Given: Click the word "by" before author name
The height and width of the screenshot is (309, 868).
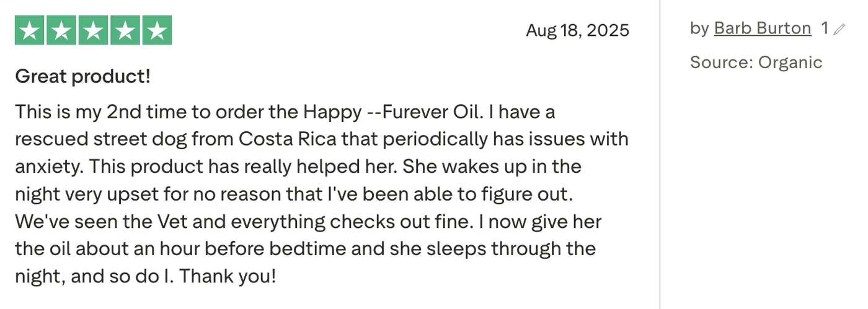Looking at the screenshot, I should coord(699,28).
